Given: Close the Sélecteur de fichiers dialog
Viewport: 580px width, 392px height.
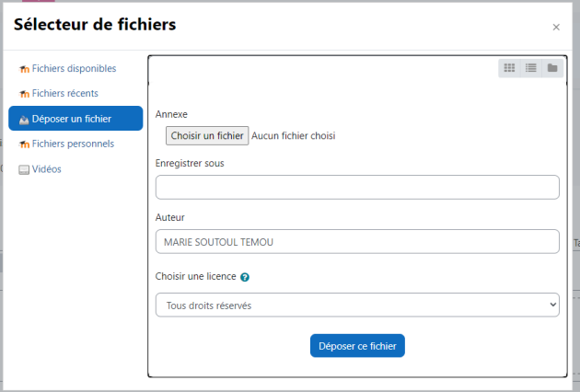Looking at the screenshot, I should point(556,27).
